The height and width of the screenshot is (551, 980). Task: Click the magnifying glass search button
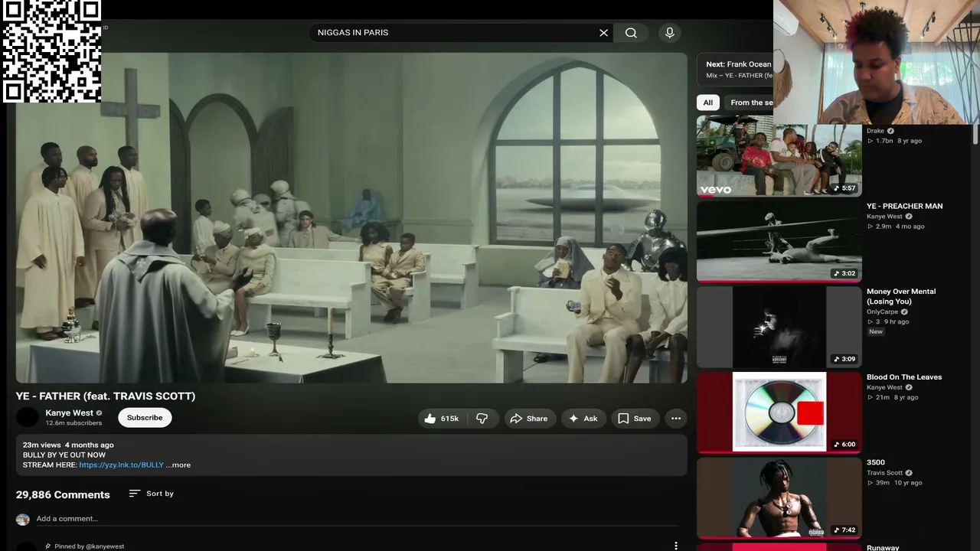click(631, 33)
